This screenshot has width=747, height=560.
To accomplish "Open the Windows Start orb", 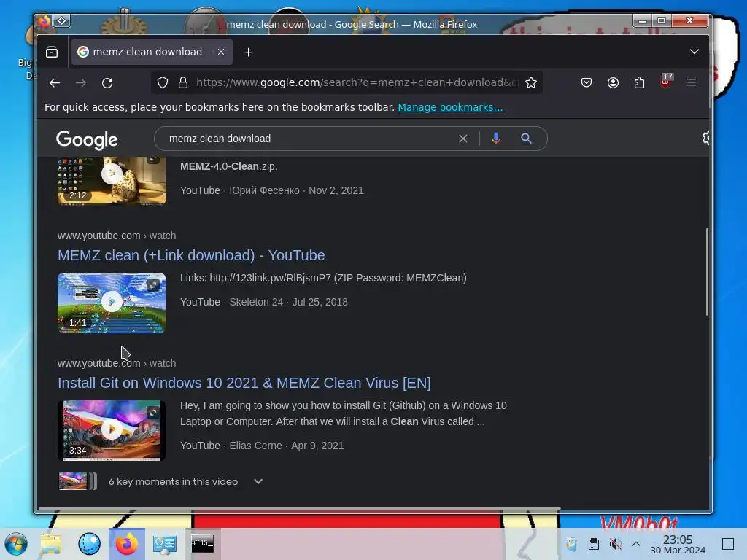I will 16,544.
